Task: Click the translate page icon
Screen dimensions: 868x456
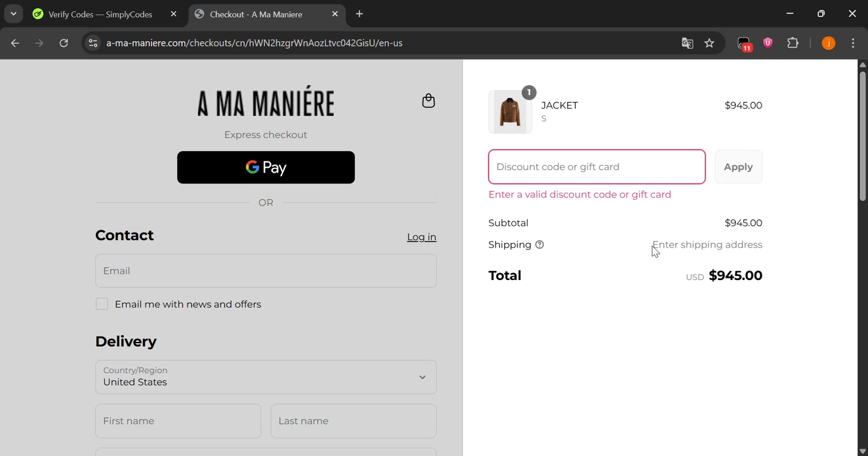Action: (687, 43)
